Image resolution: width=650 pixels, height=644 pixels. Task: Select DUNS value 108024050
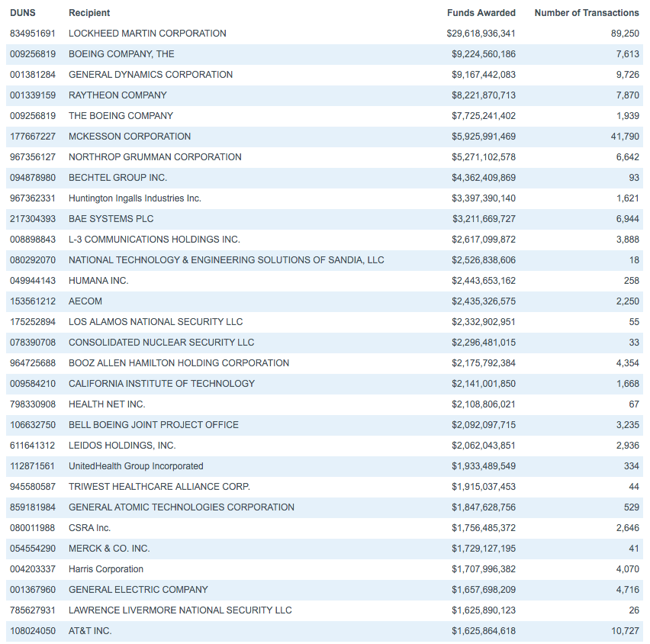(x=32, y=631)
